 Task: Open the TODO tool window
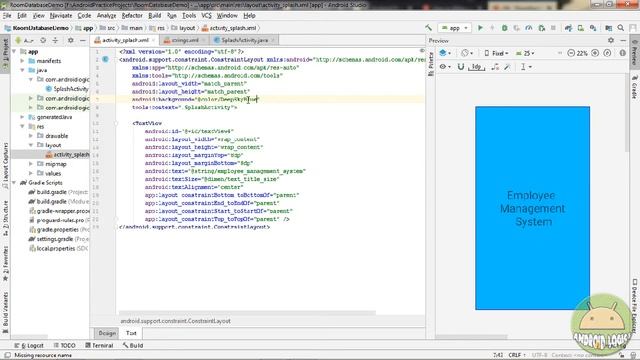pyautogui.click(x=64, y=345)
